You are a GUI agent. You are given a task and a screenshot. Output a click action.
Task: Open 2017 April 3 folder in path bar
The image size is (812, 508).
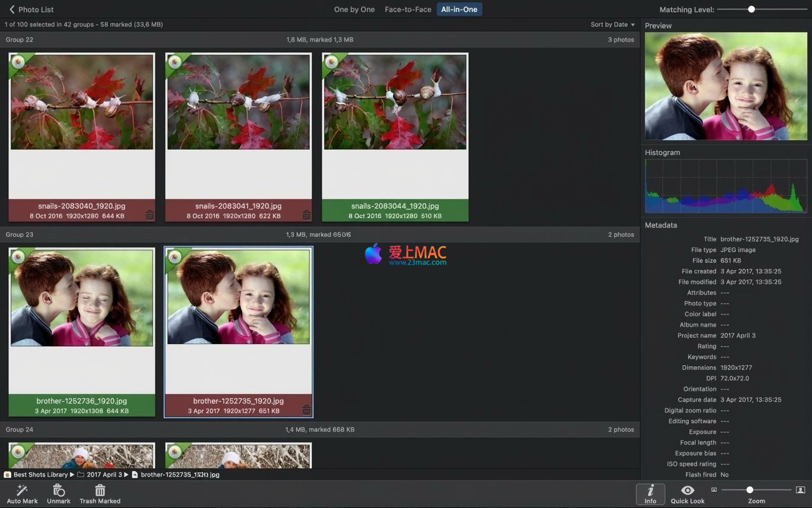[x=104, y=475]
